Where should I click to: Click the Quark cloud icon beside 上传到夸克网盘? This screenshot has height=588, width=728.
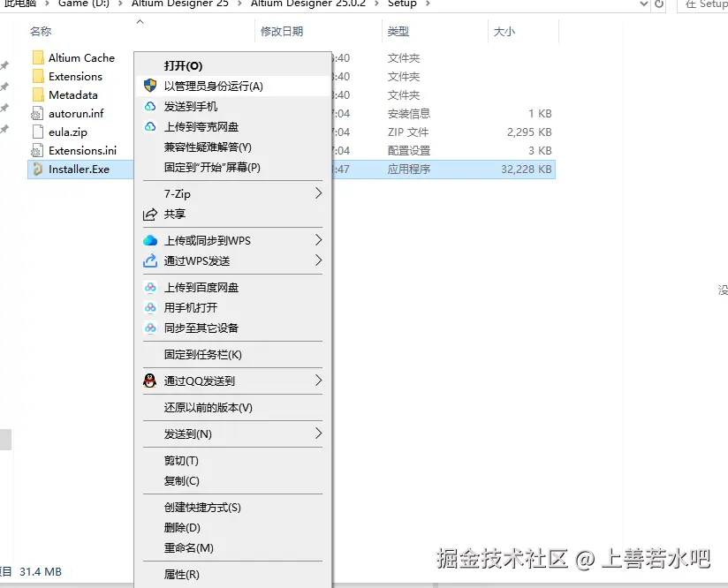pyautogui.click(x=150, y=126)
